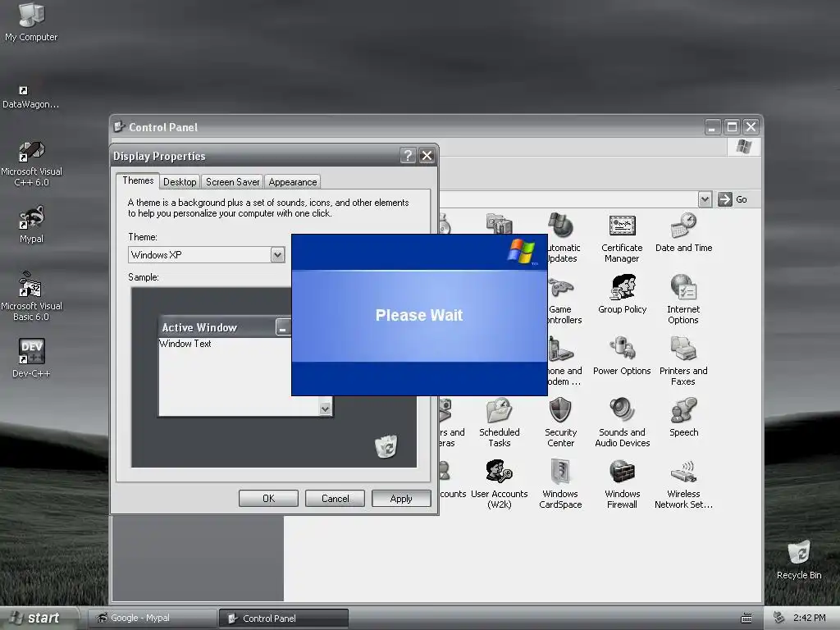Open the Group Policy icon
This screenshot has width=840, height=630.
click(x=622, y=294)
